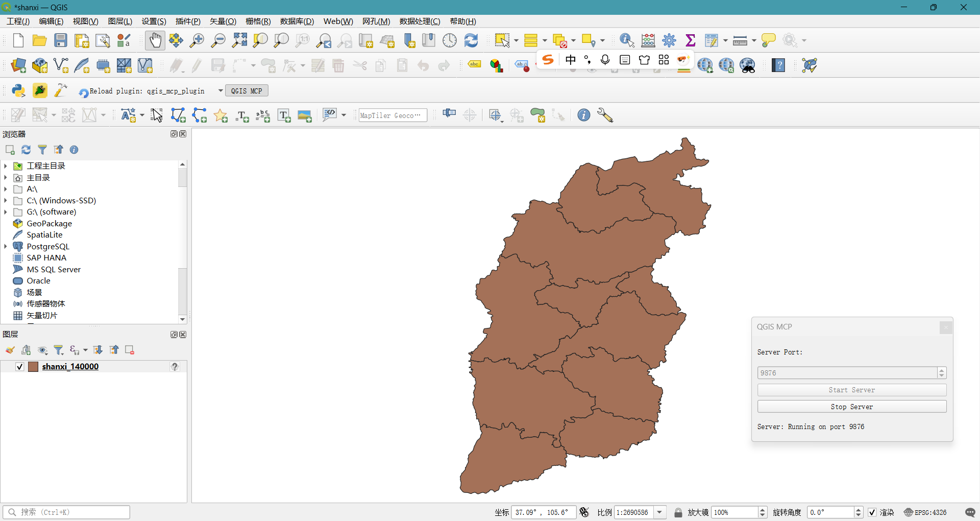Select the Pan Map tool
980x521 pixels.
tap(155, 40)
